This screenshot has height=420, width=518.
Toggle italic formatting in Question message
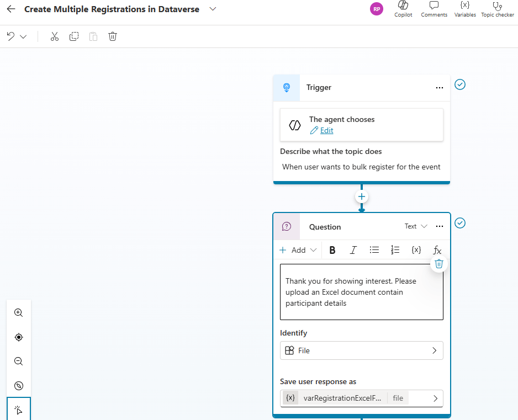pyautogui.click(x=353, y=250)
